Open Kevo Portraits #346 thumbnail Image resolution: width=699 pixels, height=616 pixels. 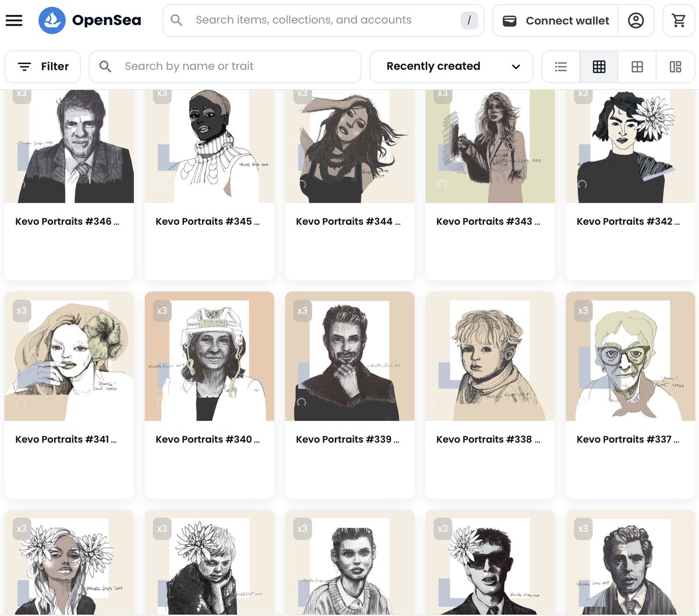pyautogui.click(x=69, y=146)
